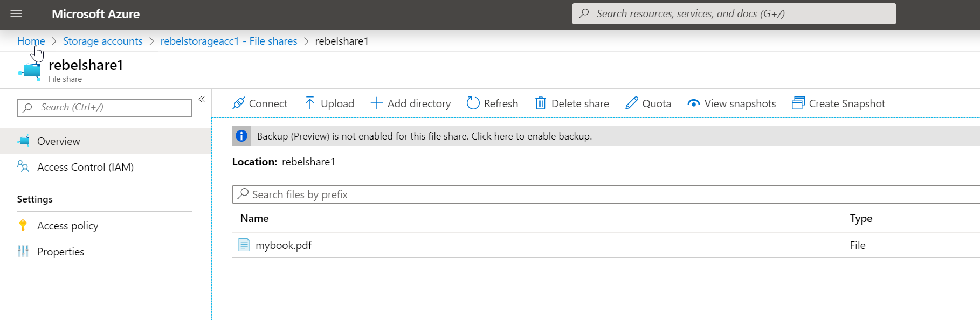The height and width of the screenshot is (320, 980).
Task: Focus the Search resources, services, and docs box
Action: pos(734,13)
